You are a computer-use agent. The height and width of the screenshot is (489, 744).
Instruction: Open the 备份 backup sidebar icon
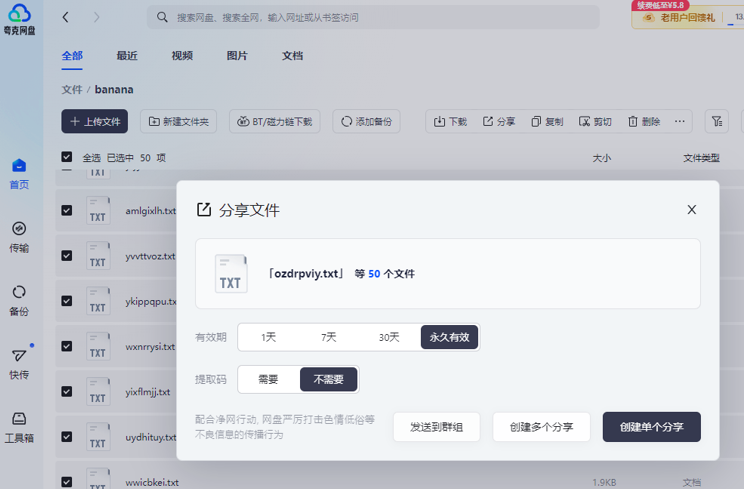(x=19, y=301)
